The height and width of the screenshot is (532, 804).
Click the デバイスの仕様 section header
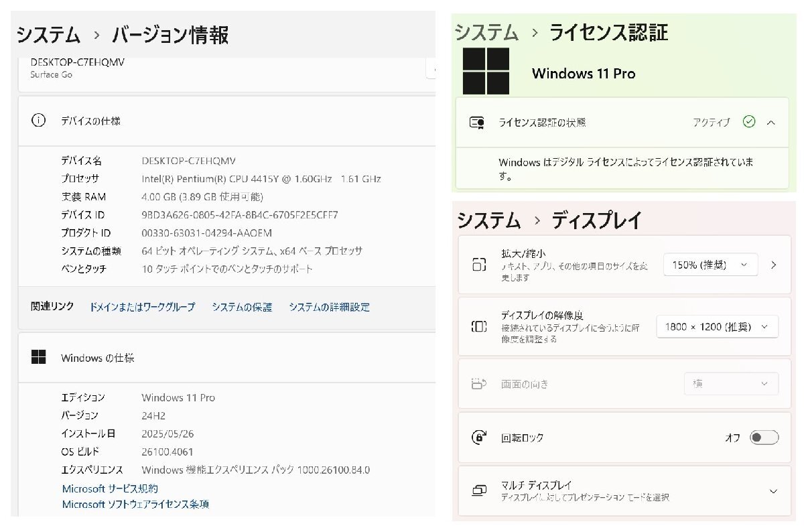coord(226,121)
